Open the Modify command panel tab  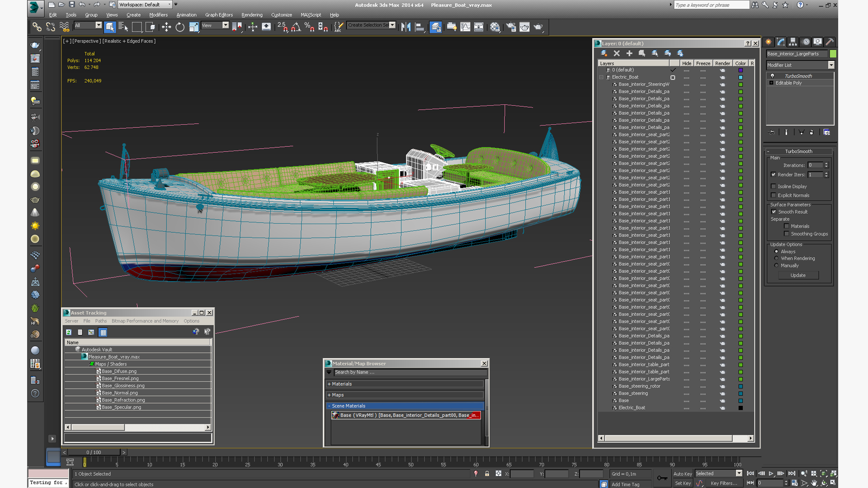pos(781,42)
